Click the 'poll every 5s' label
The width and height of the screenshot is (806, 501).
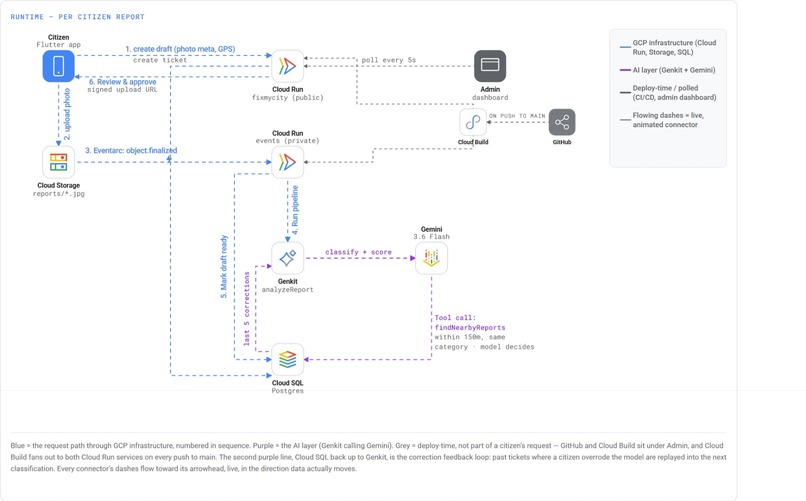coord(389,60)
